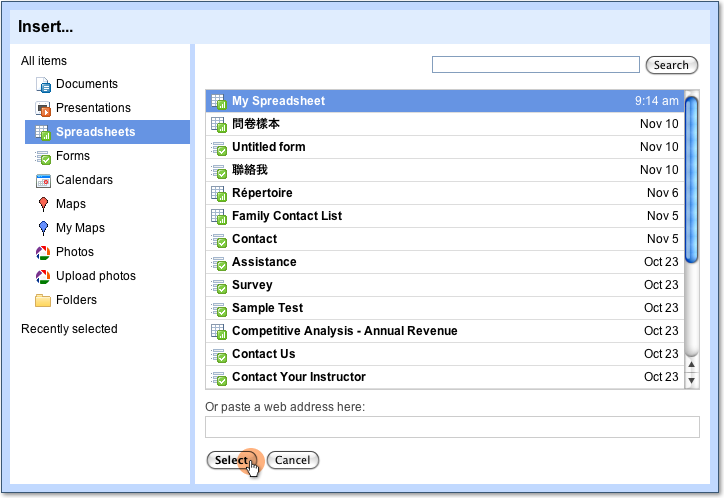Click the Photos pinwheel icon
The image size is (724, 498).
[x=43, y=252]
